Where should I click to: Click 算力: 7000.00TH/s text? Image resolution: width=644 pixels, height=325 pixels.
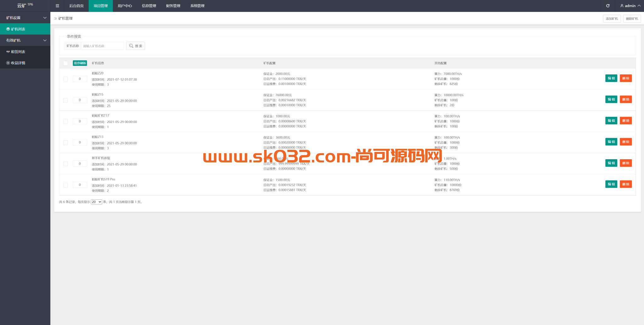point(448,74)
